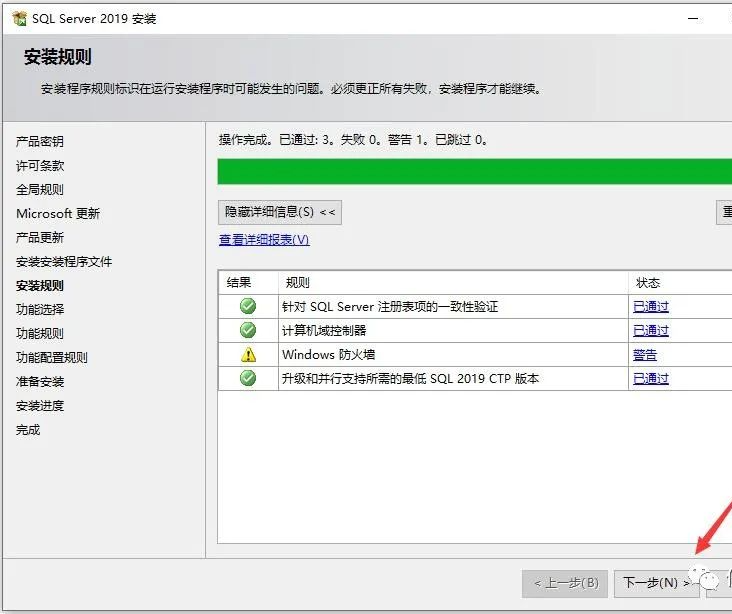732x614 pixels.
Task: Open the 已通过 status link for 计算机域控制器
Action: coord(651,331)
